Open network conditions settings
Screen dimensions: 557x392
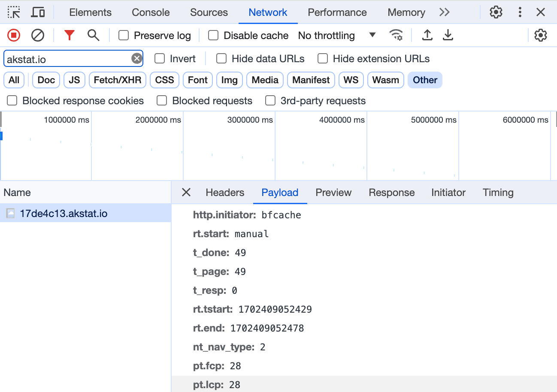[x=397, y=35]
